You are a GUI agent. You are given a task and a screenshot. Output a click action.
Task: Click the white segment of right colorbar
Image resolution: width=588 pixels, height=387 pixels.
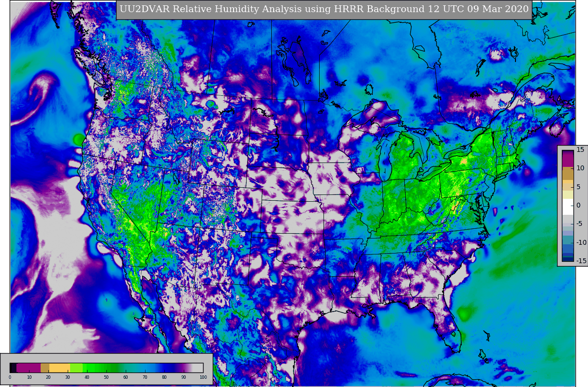(x=568, y=207)
